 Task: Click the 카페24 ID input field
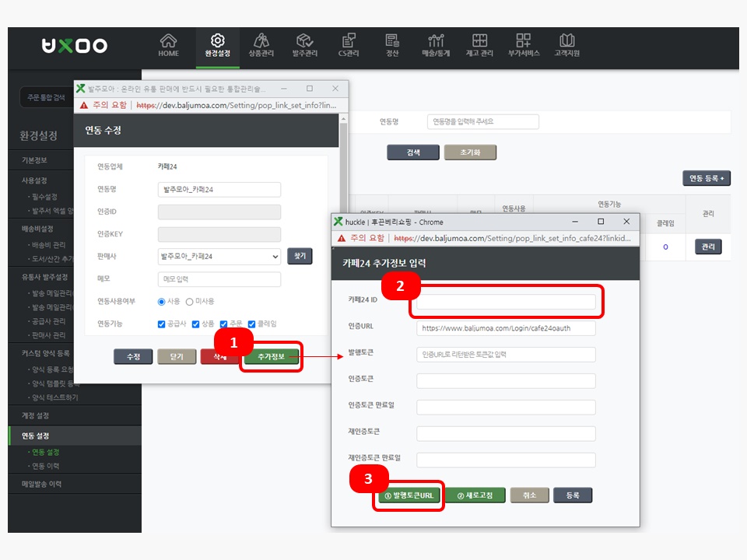pos(506,301)
